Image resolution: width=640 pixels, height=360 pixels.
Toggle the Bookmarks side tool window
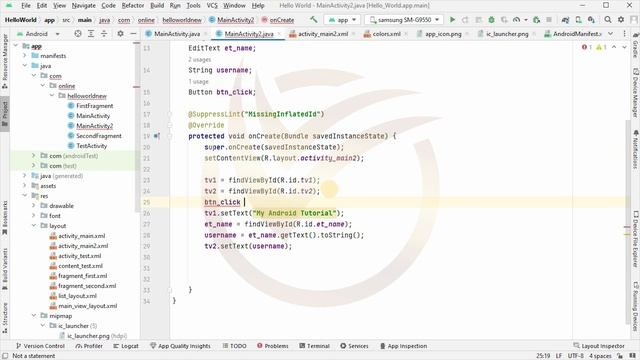coord(5,217)
